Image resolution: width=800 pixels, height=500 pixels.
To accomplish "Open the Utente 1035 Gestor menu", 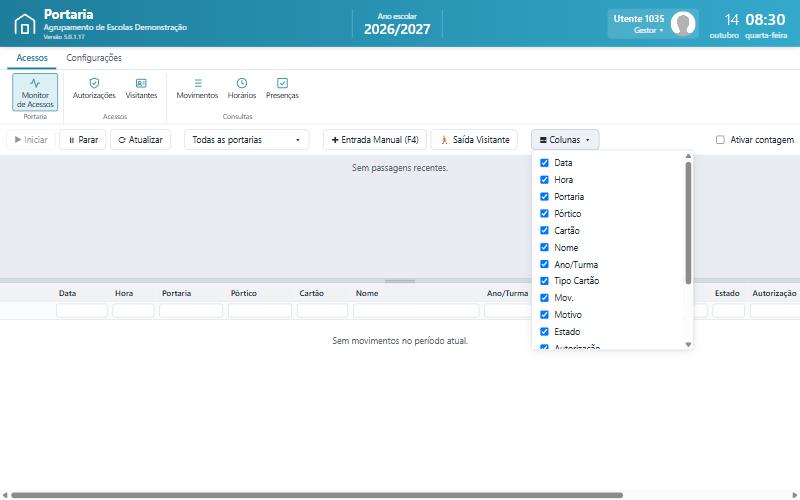I will [x=639, y=23].
